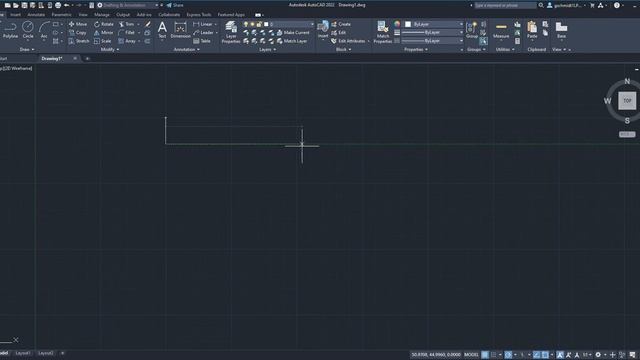Click the Copy tool in Modify panel
Image resolution: width=640 pixels, height=360 pixels.
point(78,33)
